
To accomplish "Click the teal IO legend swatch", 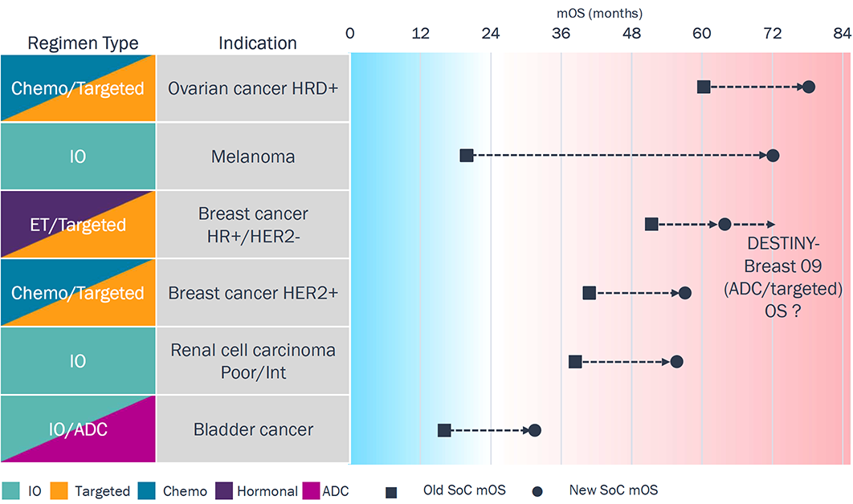I will point(11,490).
